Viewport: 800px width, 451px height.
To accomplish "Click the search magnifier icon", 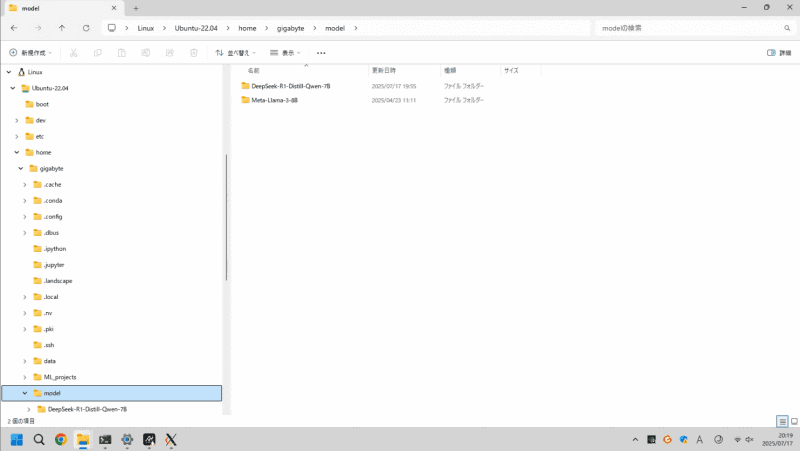I will coord(787,28).
